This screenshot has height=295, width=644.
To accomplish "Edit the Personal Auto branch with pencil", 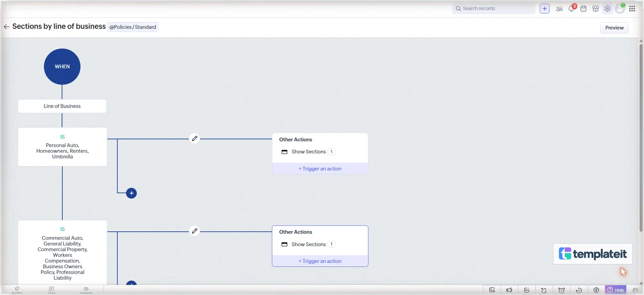I will (x=194, y=139).
